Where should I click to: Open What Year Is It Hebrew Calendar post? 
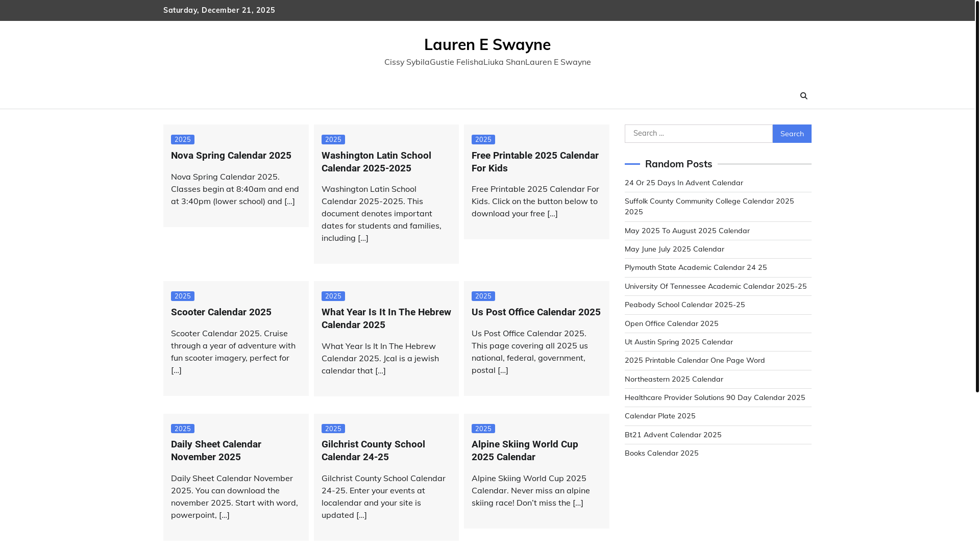(386, 318)
